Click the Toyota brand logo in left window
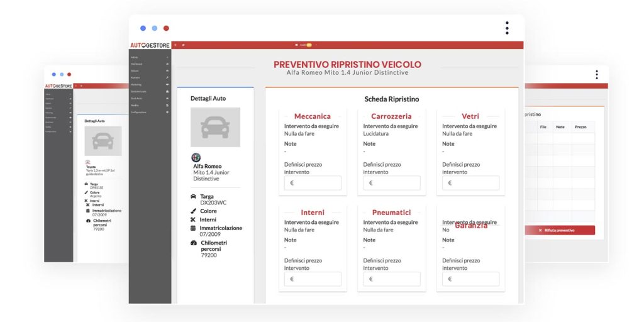The height and width of the screenshot is (322, 644). click(x=88, y=162)
